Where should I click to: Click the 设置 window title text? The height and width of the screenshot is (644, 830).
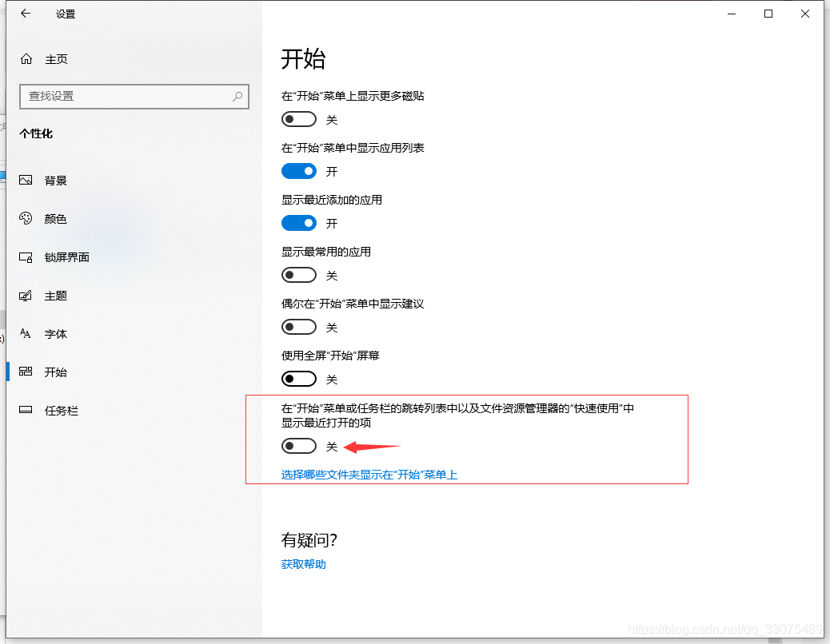click(66, 14)
